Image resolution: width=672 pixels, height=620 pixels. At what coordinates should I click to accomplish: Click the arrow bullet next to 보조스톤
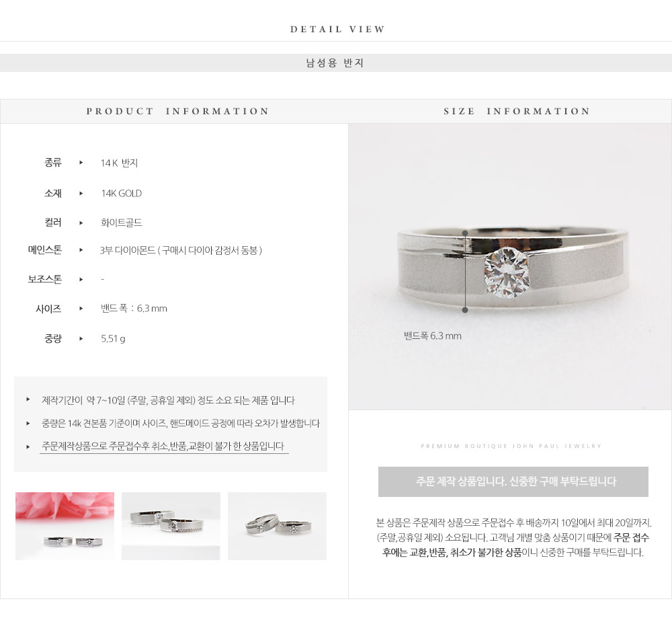81,280
